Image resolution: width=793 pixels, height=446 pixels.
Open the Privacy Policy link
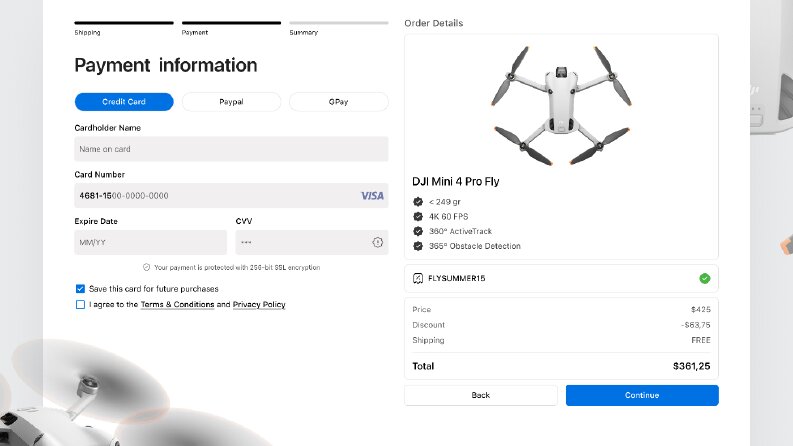259,304
